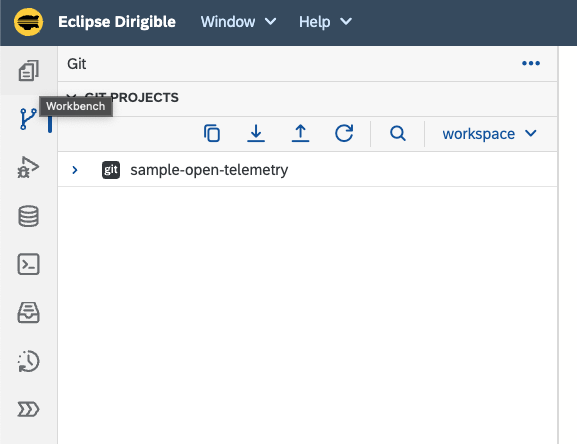Viewport: 577px width, 444px height.
Task: Click the clone repository copy icon
Action: pos(212,134)
